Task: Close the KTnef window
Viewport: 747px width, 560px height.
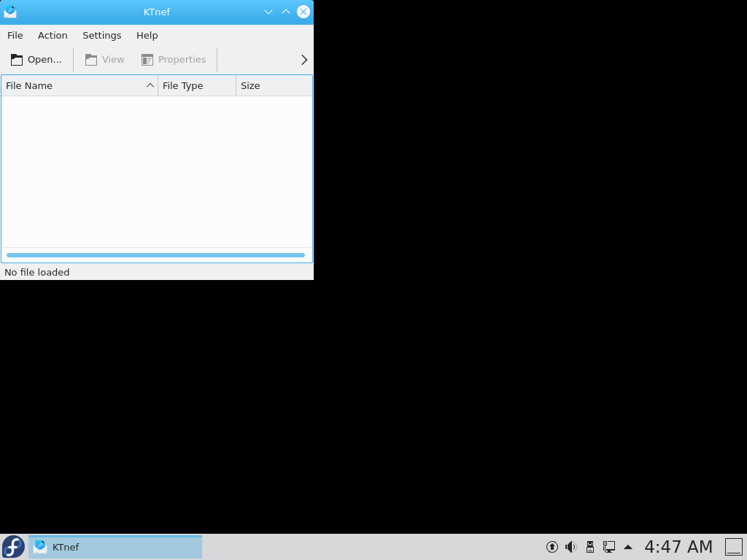Action: click(303, 12)
